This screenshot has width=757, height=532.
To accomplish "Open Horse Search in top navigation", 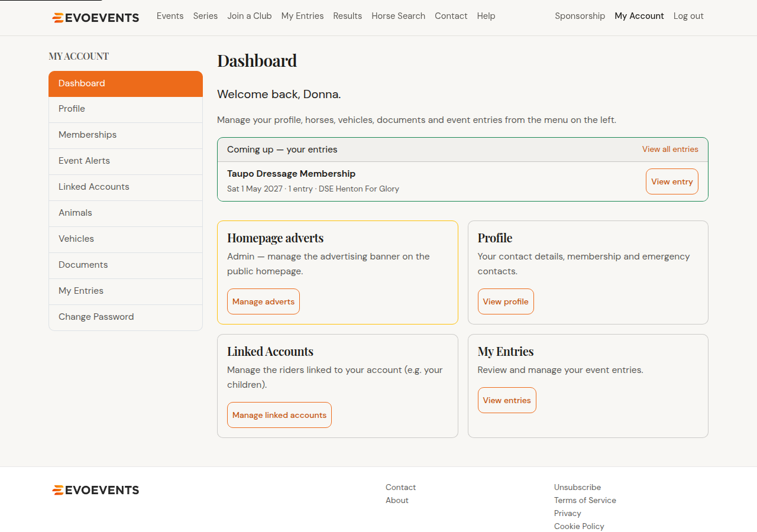I will [x=398, y=16].
